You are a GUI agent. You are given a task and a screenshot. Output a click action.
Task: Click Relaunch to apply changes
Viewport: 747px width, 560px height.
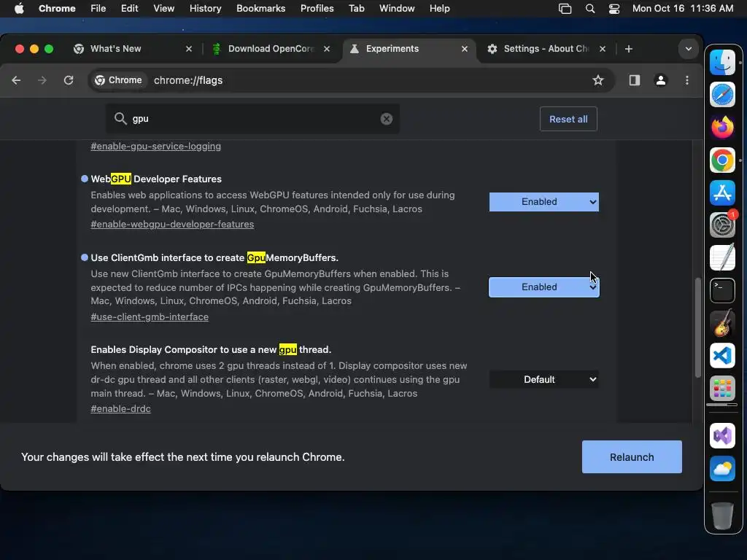coord(632,457)
